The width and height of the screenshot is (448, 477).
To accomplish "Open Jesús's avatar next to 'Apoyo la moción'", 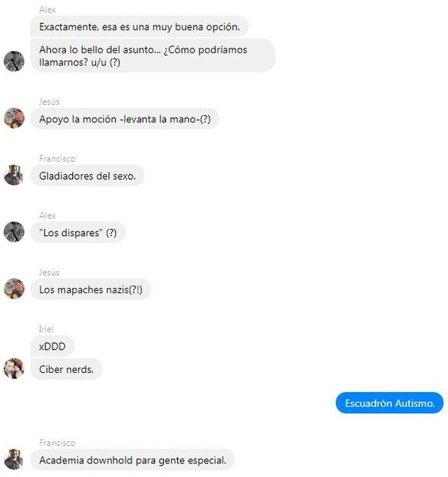I will click(x=14, y=118).
